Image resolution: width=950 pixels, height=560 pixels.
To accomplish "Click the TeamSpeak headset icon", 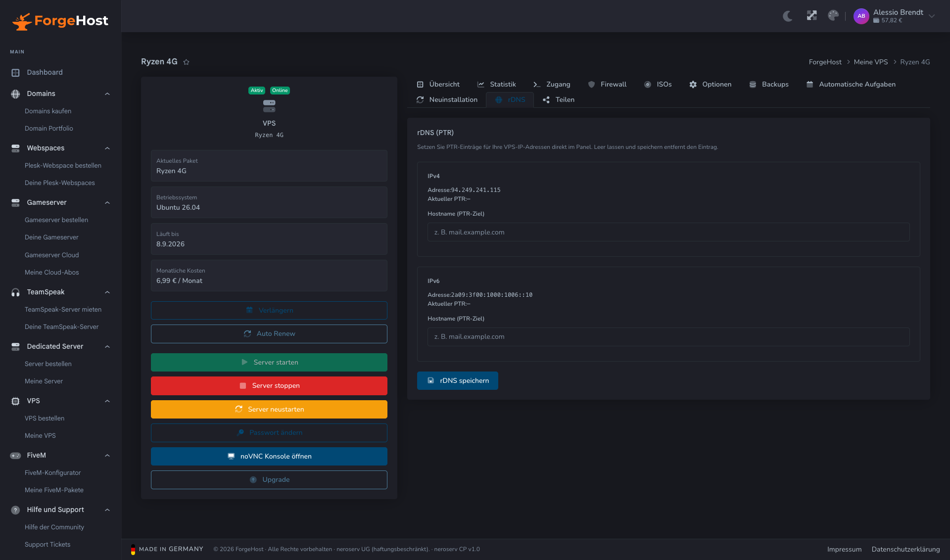I will pyautogui.click(x=15, y=292).
